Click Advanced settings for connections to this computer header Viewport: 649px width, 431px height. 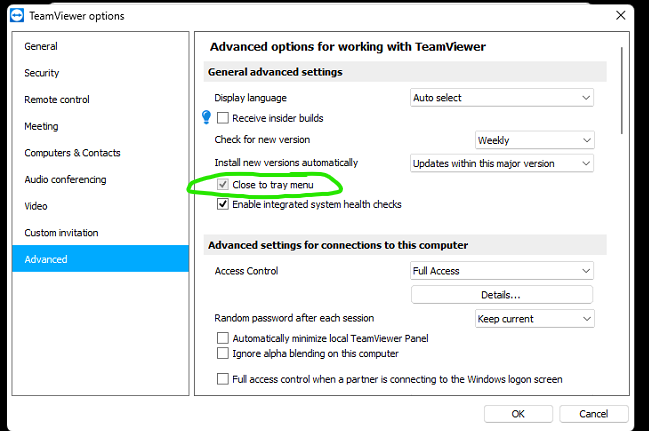click(x=405, y=245)
